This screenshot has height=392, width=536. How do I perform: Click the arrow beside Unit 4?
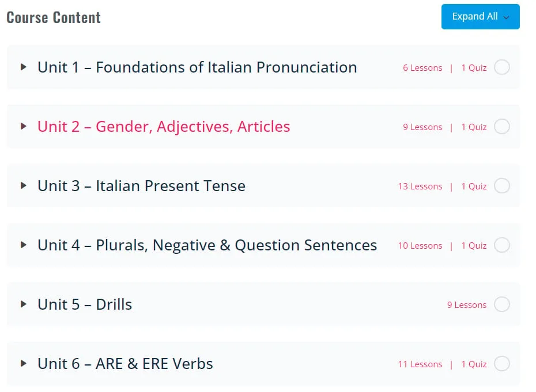click(x=24, y=245)
